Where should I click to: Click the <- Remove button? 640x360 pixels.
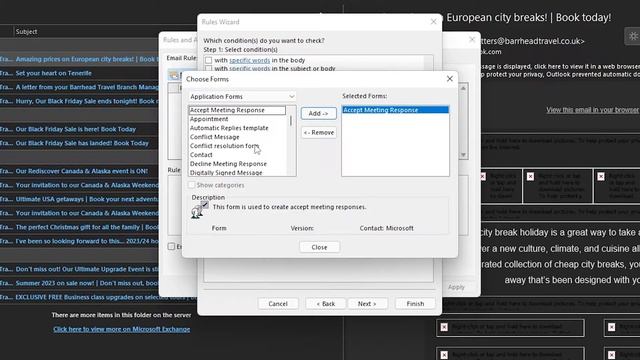pos(318,132)
